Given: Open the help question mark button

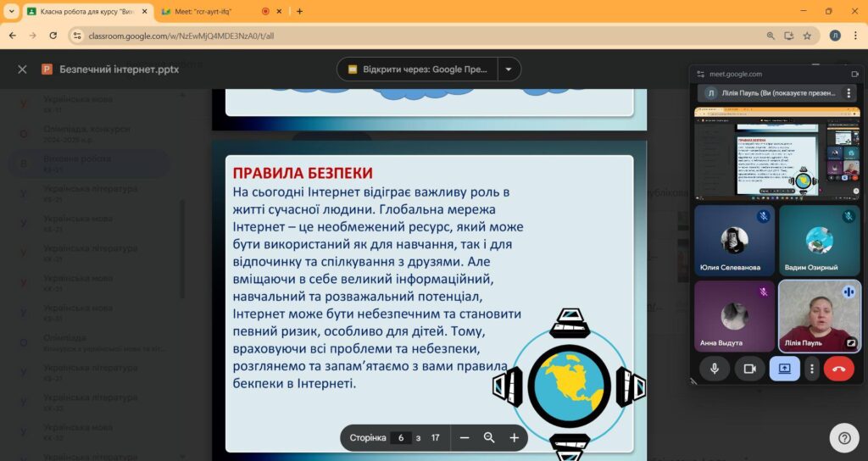Looking at the screenshot, I should [x=844, y=438].
